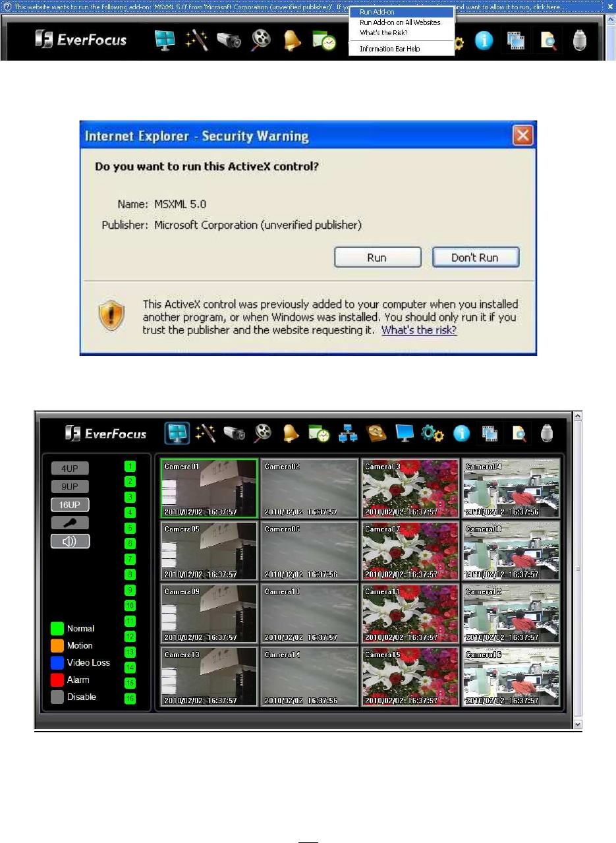616x843 pixels.
Task: Choose Run Add-on on All Websites
Action: (x=401, y=22)
